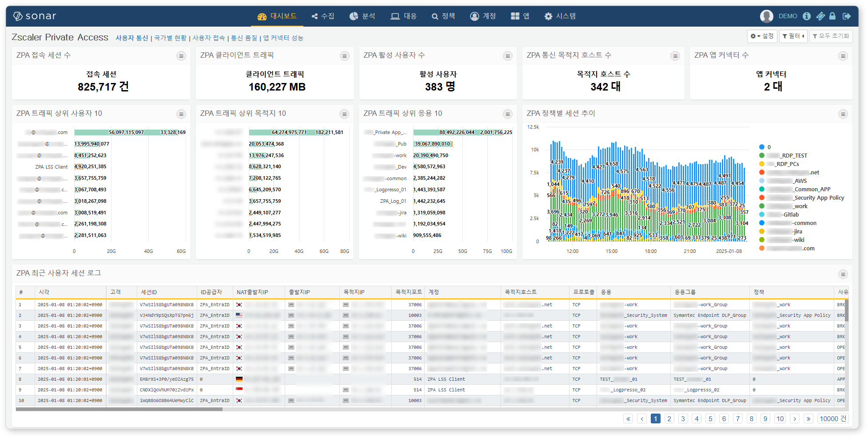Go to page 10
Image resolution: width=868 pixels, height=438 pixels.
click(x=780, y=418)
